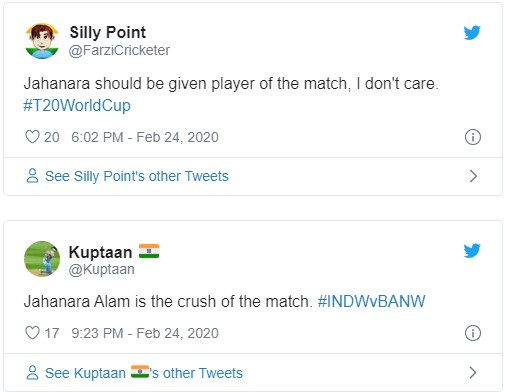Open the #T20WorldCup hashtag
Image resolution: width=505 pixels, height=392 pixels.
(77, 106)
